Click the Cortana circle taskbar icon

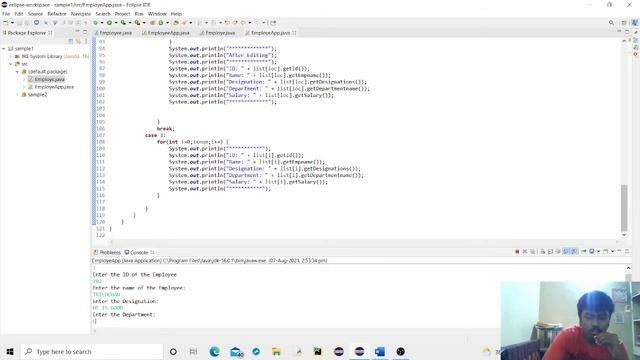coord(173,351)
